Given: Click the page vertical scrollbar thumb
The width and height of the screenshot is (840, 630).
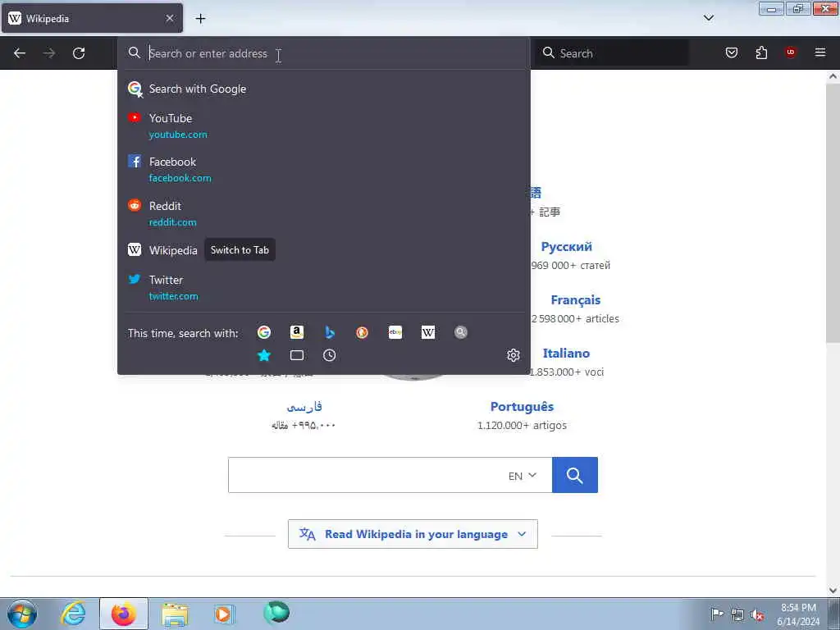Looking at the screenshot, I should [x=833, y=214].
